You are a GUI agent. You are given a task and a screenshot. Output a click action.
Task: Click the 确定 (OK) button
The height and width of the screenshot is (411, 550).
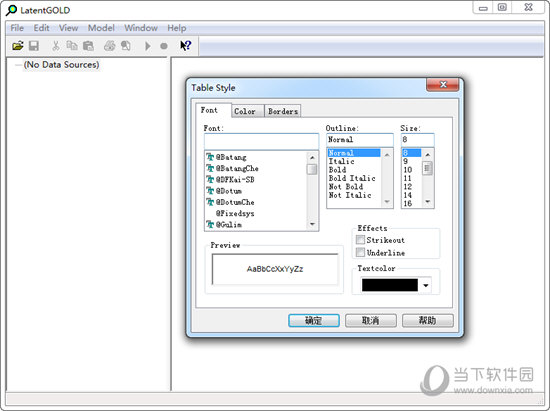[x=314, y=320]
